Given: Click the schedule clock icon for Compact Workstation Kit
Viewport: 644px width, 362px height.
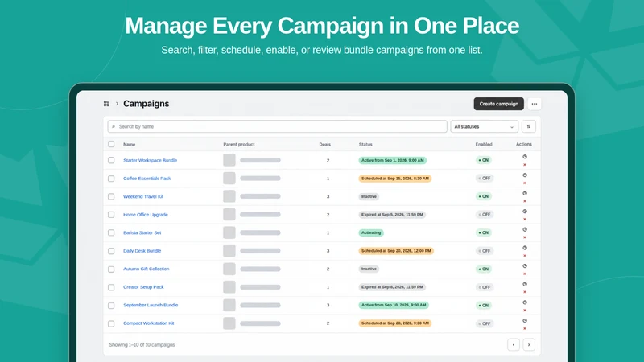Looking at the screenshot, I should pos(525,320).
